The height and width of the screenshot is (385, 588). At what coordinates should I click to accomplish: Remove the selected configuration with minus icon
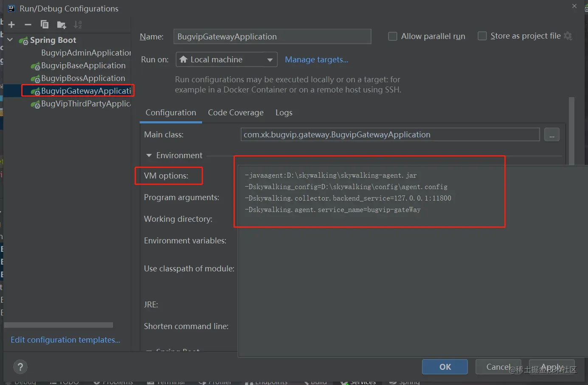point(28,25)
